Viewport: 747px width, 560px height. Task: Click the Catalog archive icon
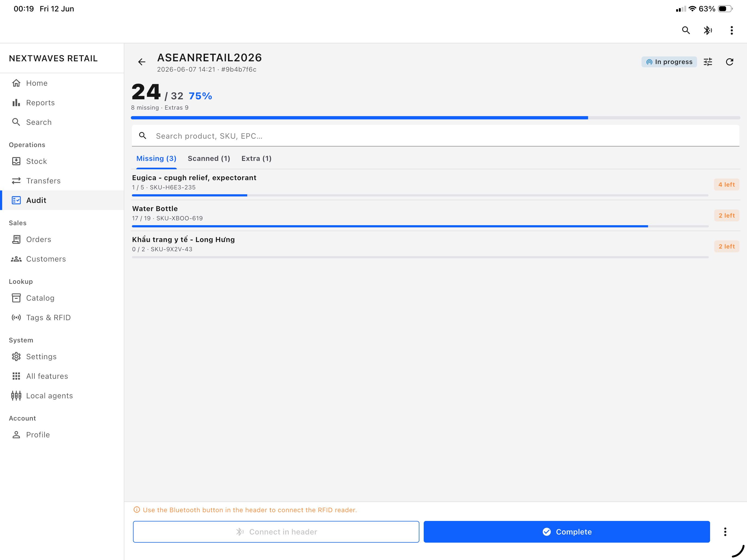(x=16, y=298)
